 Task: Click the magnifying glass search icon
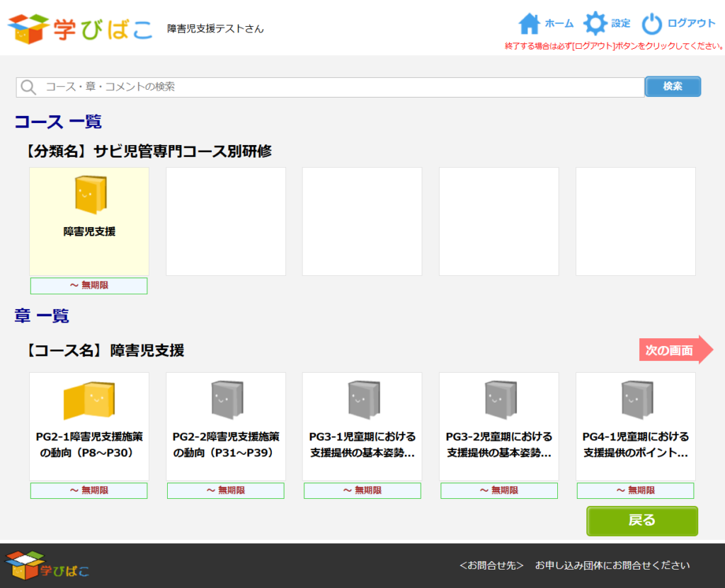coord(28,87)
